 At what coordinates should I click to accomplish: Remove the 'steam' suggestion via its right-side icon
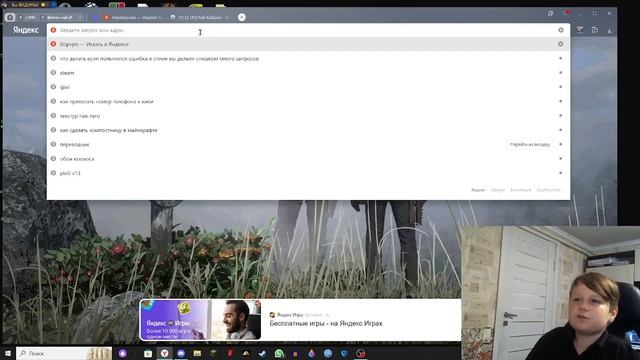pyautogui.click(x=560, y=73)
